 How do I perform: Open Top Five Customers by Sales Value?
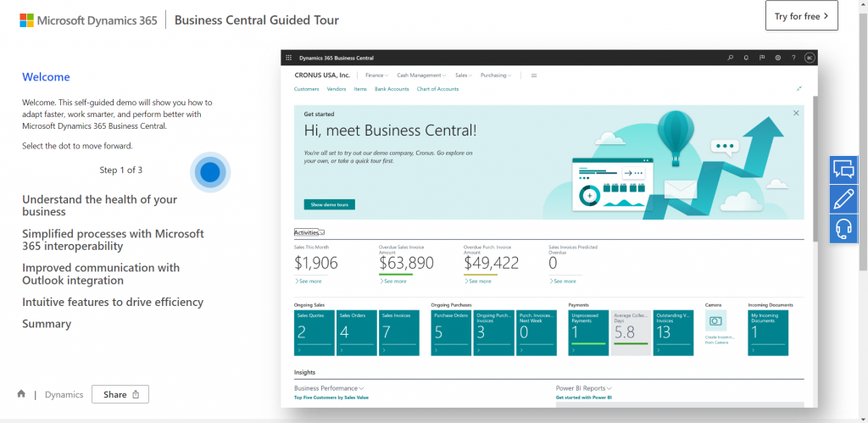click(x=331, y=398)
